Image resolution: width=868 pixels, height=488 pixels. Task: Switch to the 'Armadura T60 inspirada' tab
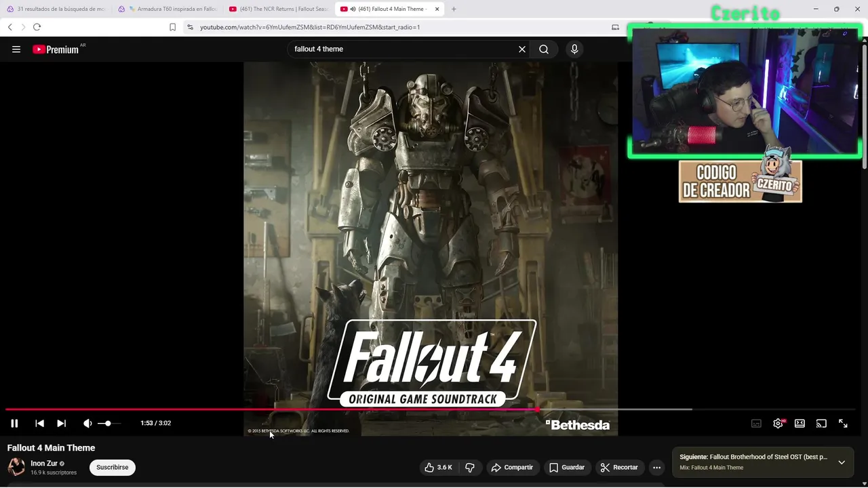(167, 9)
